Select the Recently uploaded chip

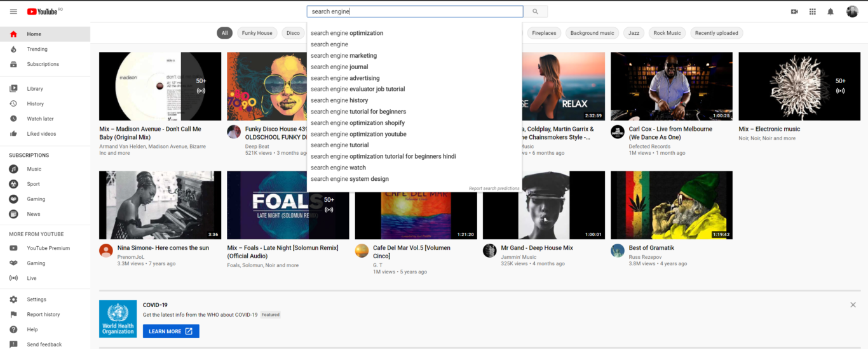point(716,33)
